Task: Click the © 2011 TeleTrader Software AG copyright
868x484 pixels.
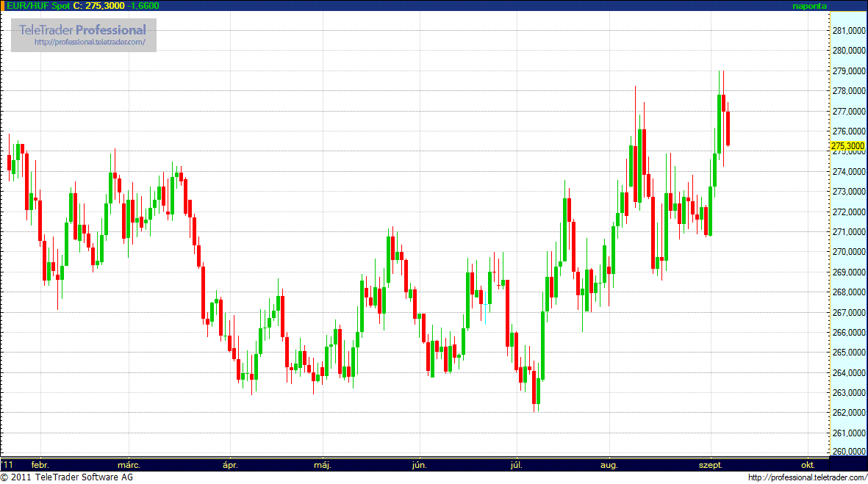Action: coord(66,477)
